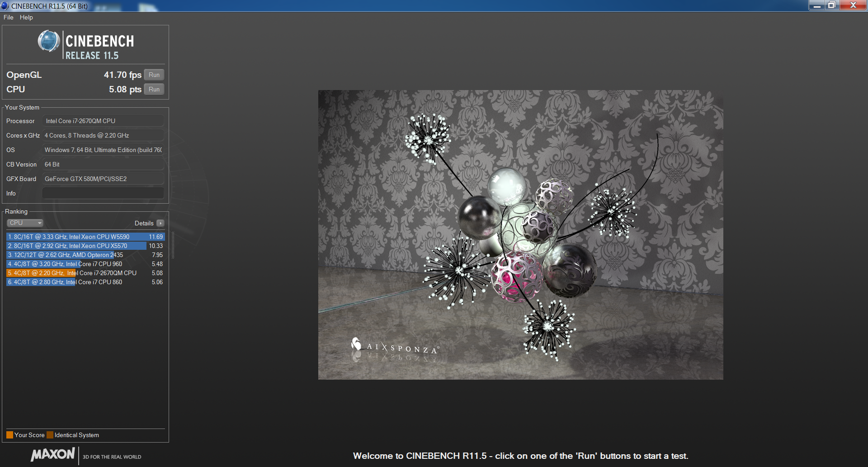The height and width of the screenshot is (467, 868).
Task: Open the Help menu
Action: coord(26,17)
